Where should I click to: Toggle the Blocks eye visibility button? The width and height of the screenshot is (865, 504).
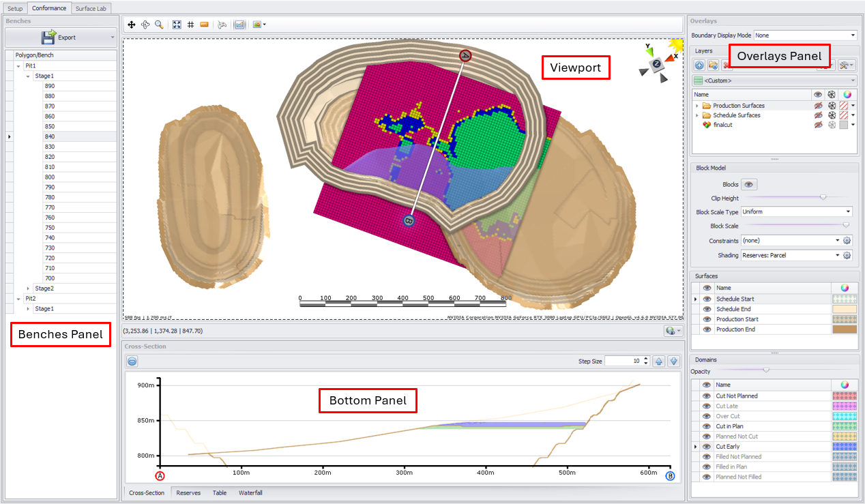tap(749, 184)
